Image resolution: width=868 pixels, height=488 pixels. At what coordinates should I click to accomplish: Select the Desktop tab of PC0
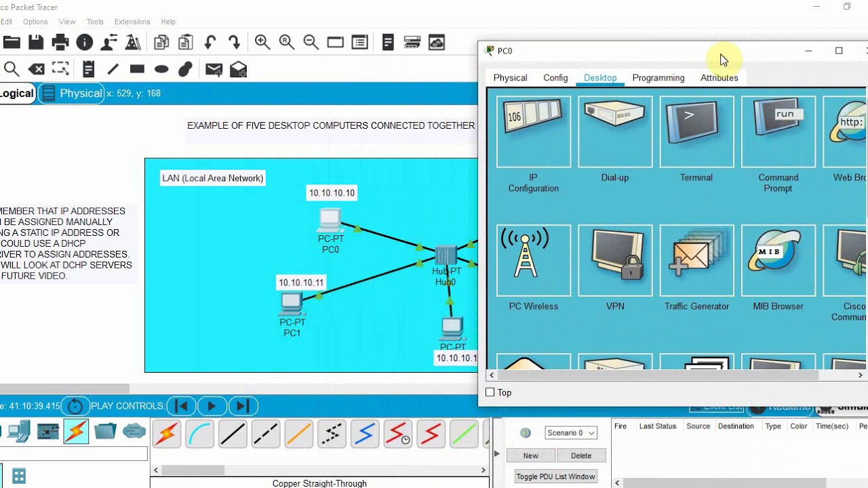(x=600, y=78)
